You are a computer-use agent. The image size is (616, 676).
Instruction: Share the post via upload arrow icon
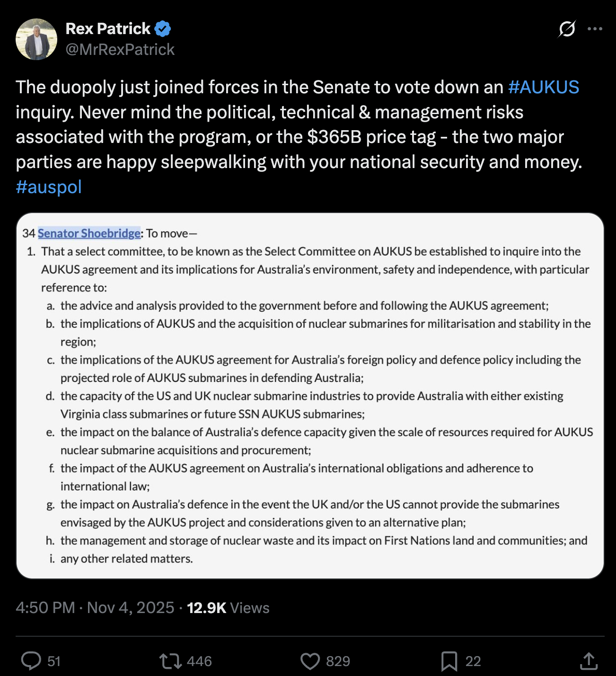(589, 661)
